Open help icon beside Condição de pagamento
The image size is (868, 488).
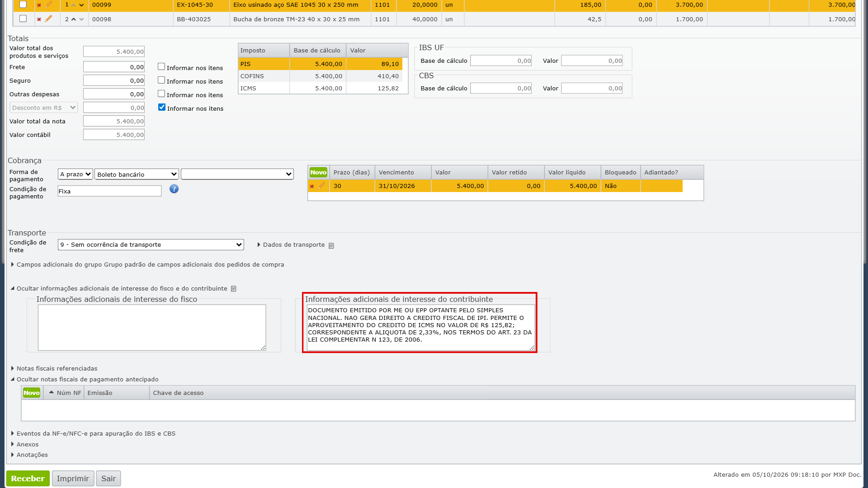tap(174, 189)
